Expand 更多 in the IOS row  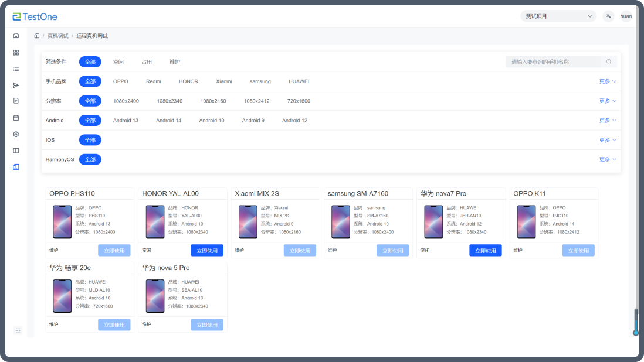[x=608, y=140]
